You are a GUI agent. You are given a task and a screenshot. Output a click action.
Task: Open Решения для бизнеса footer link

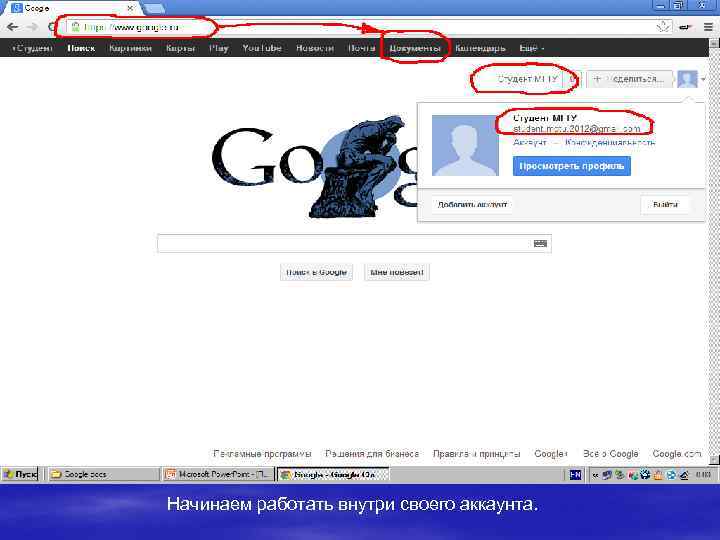(372, 454)
